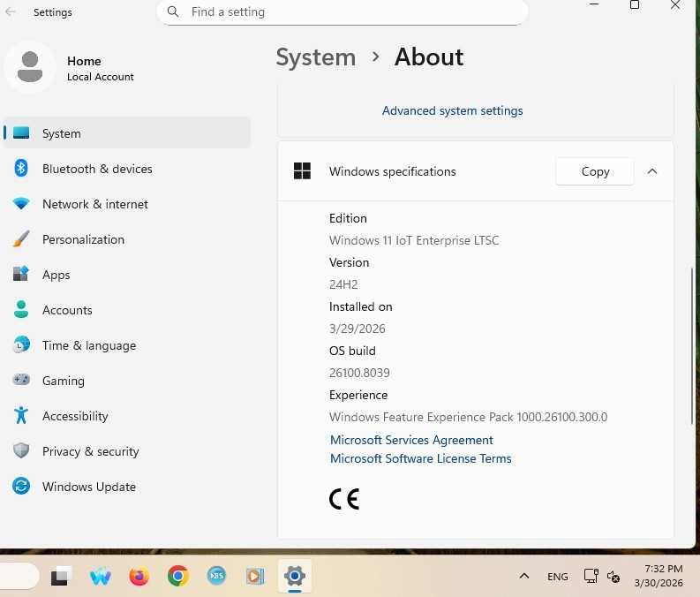Open Accounts settings page

click(127, 310)
